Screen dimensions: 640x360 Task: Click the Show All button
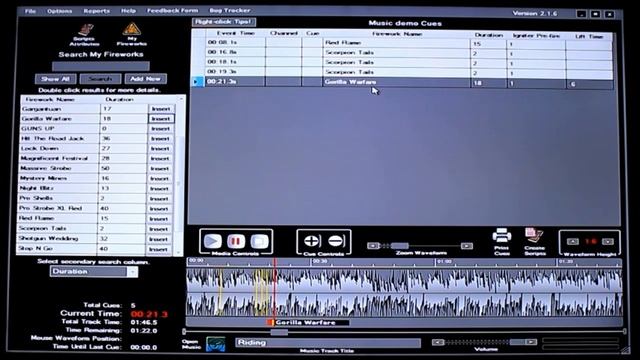[x=56, y=79]
